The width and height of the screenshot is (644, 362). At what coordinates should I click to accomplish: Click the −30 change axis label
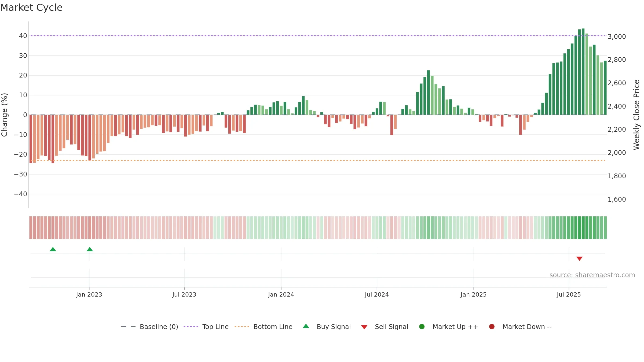pyautogui.click(x=21, y=174)
